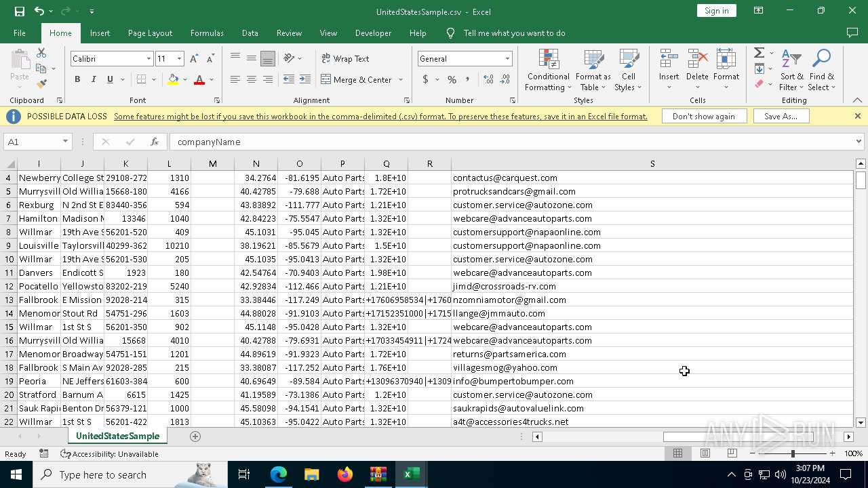Toggle Bottom Align vertical alignment
This screenshot has height=488, width=868.
(x=268, y=58)
